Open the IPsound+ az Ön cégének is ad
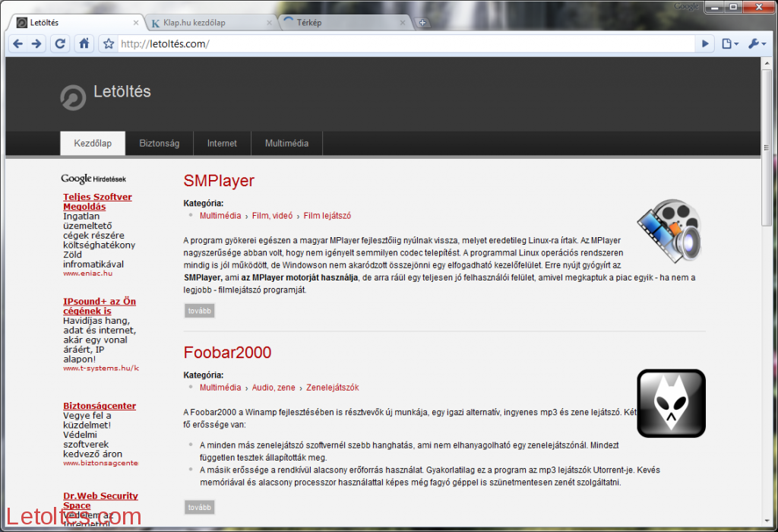778x532 pixels. tap(100, 306)
